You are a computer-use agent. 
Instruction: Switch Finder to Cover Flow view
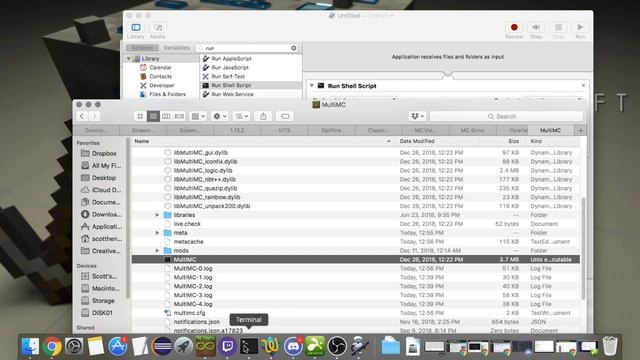tap(179, 116)
